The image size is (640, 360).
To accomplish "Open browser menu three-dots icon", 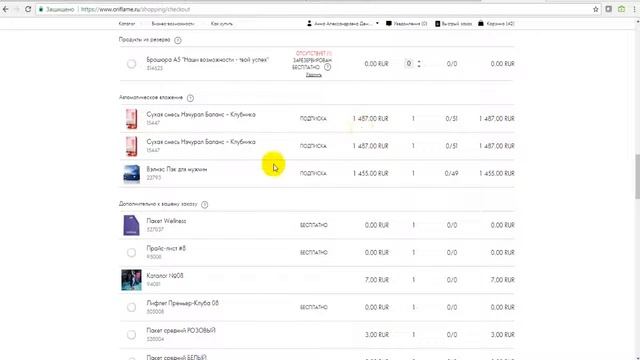I will tap(634, 9).
